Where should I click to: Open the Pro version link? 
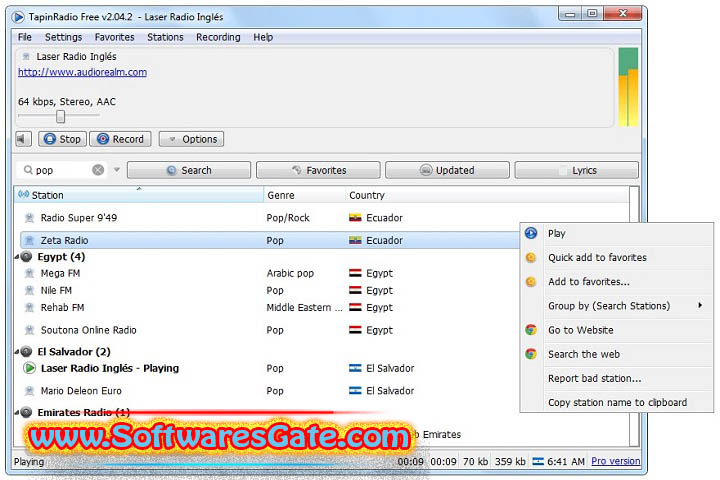[615, 461]
